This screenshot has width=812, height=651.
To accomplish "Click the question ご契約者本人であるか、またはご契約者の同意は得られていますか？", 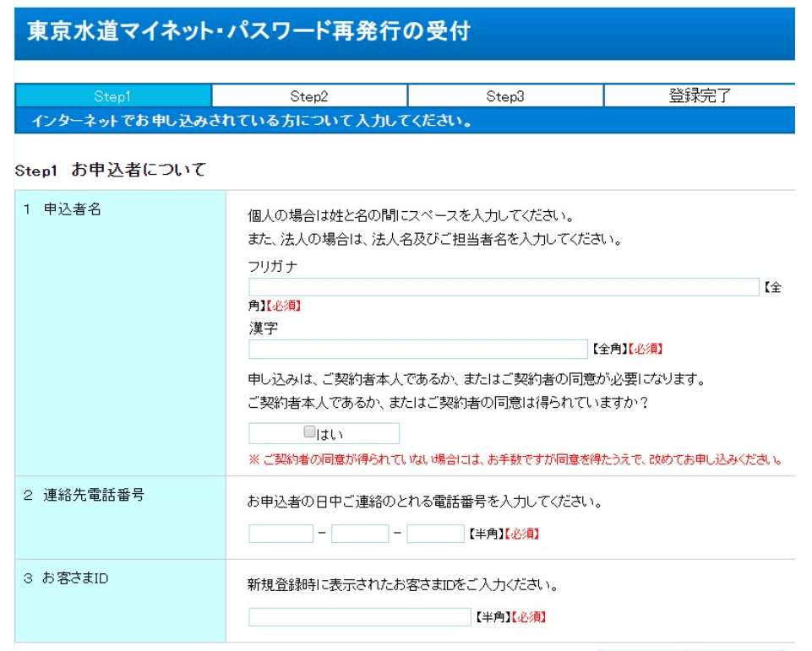I will click(x=448, y=403).
